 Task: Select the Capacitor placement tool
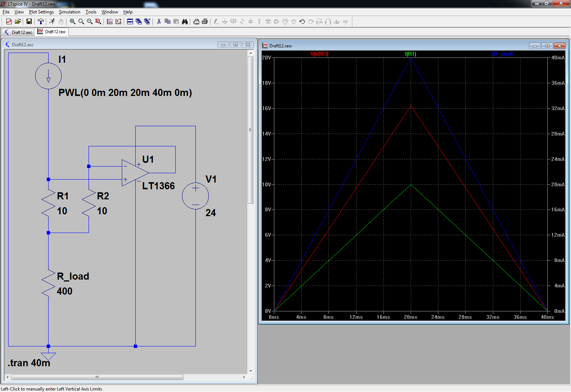[251, 22]
